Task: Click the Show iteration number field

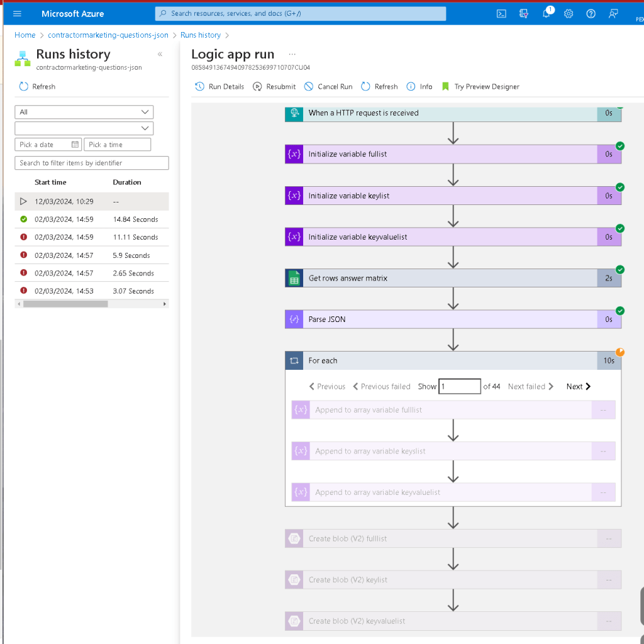Action: pos(460,387)
